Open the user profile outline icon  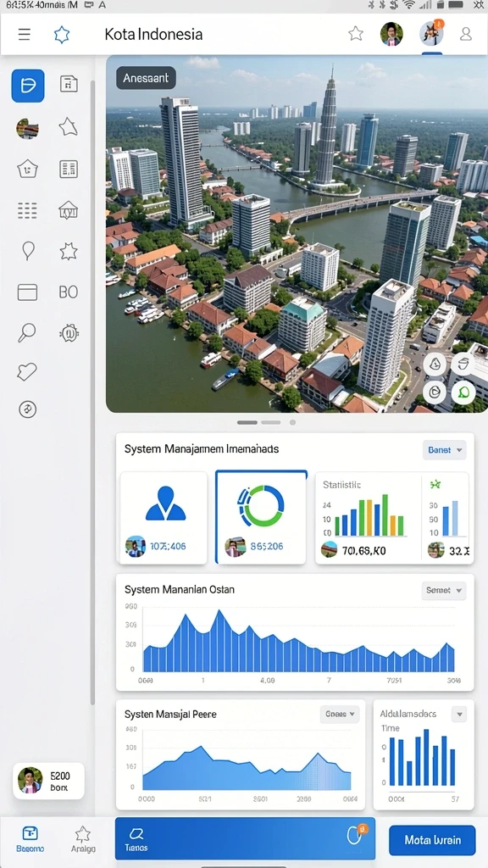click(466, 34)
